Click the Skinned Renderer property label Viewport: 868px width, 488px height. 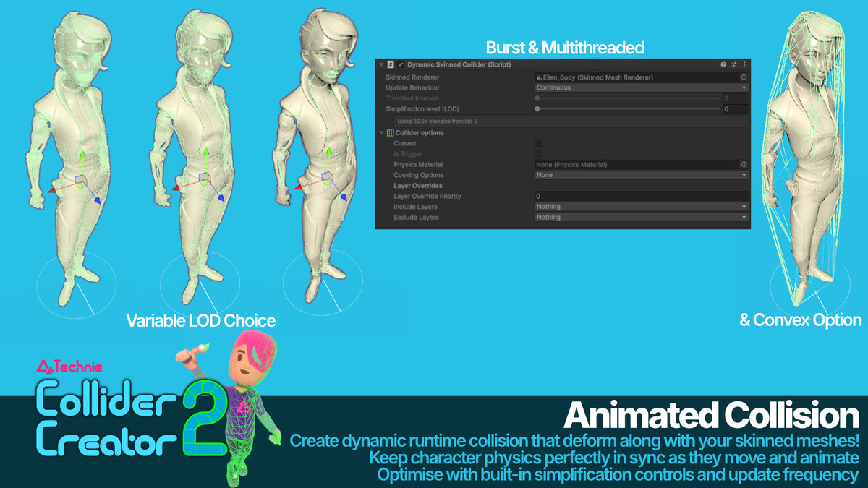point(412,77)
